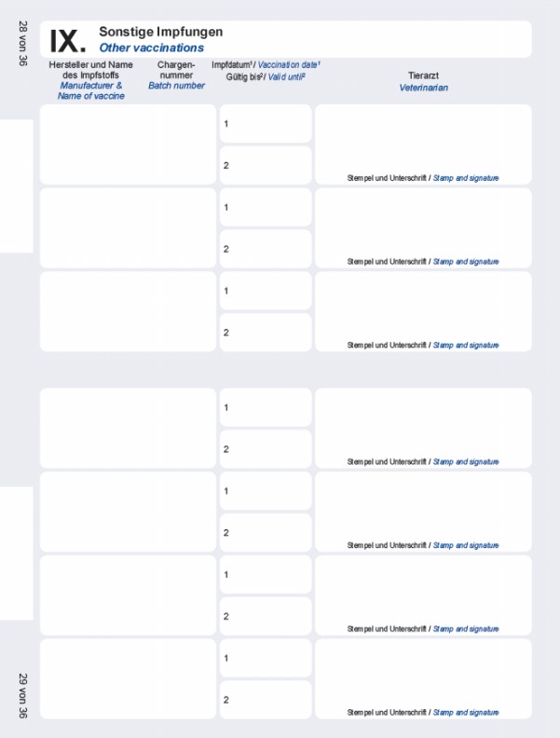The width and height of the screenshot is (560, 738).
Task: Click the first row's veterinarian stamp and signature box
Action: [x=423, y=140]
